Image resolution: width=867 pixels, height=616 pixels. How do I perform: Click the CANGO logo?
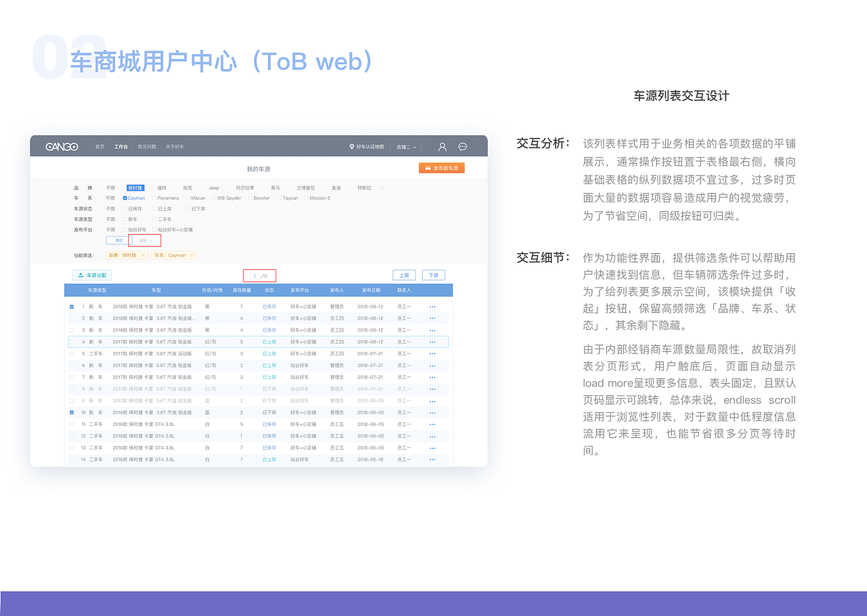(x=62, y=146)
